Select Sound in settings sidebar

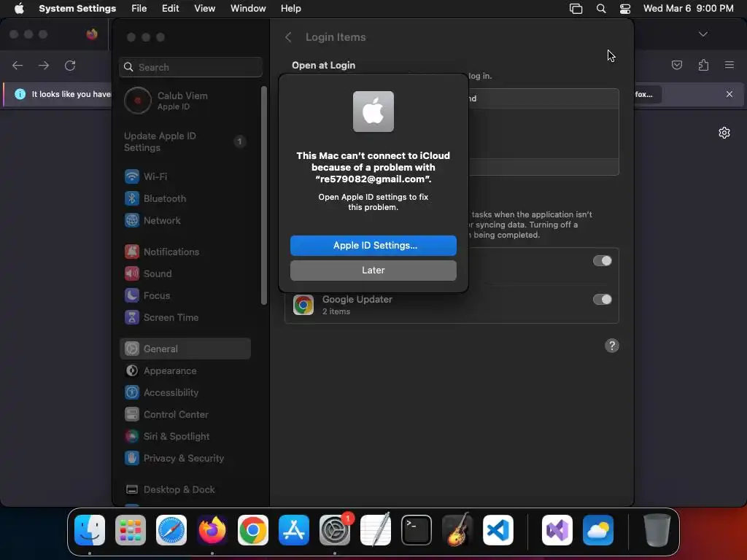click(x=186, y=273)
